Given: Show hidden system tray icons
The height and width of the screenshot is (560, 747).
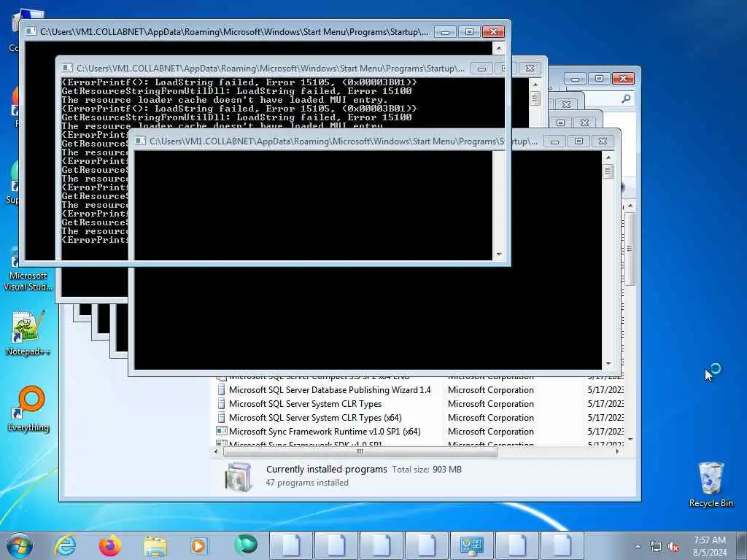Looking at the screenshot, I should click(x=638, y=547).
